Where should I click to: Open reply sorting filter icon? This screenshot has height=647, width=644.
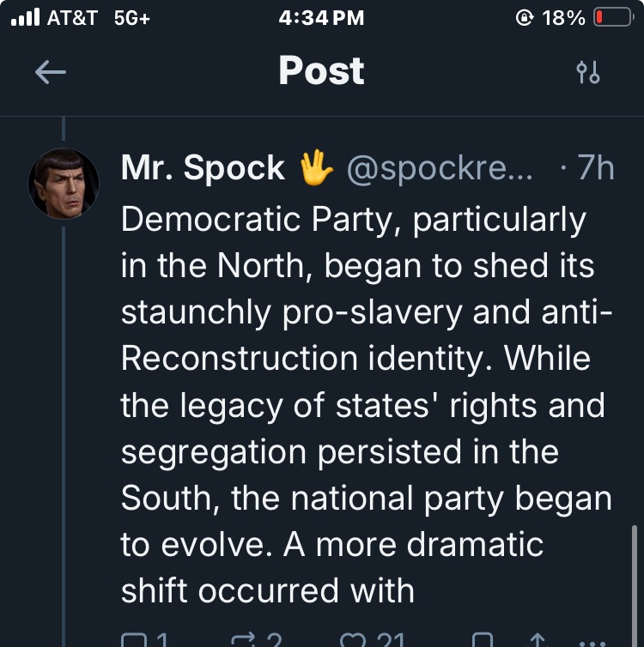click(588, 73)
